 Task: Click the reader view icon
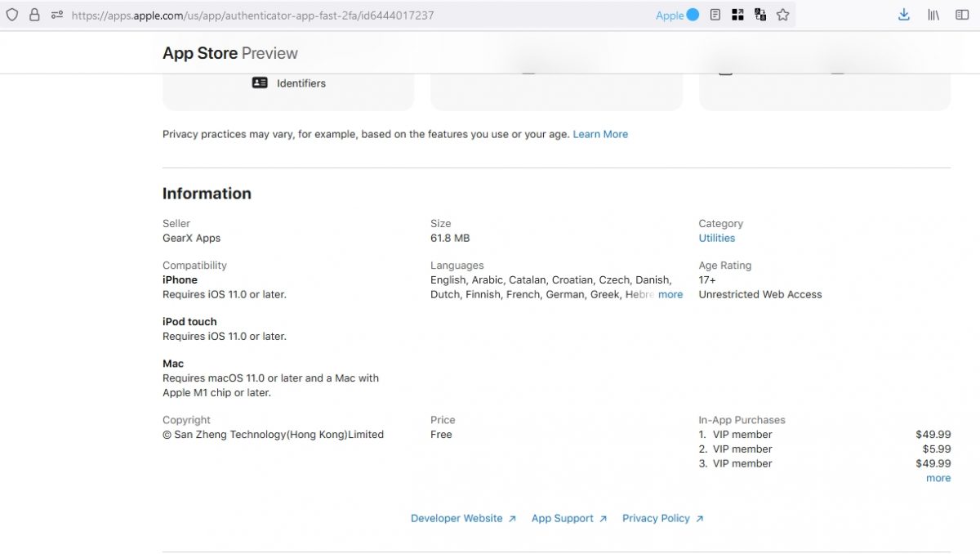[714, 15]
